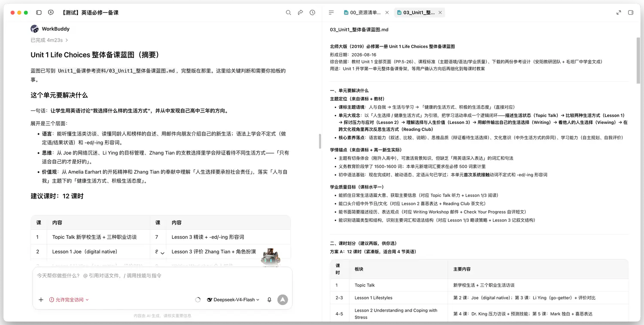Image resolution: width=644 pixels, height=325 pixels.
Task: Click the conversation title 【测试】英语必修一备课
Action: coord(90,13)
